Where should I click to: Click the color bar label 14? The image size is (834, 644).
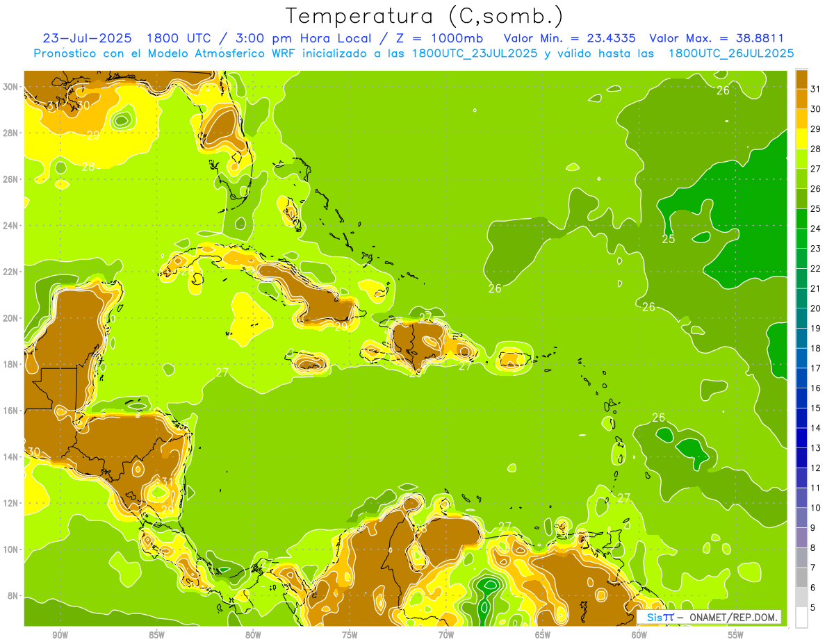(x=815, y=428)
